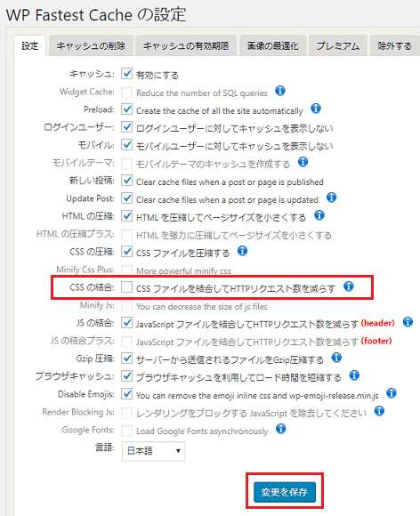Image resolution: width=420 pixels, height=516 pixels.
Task: Click 'More powerful minify css' text
Action: click(x=183, y=270)
